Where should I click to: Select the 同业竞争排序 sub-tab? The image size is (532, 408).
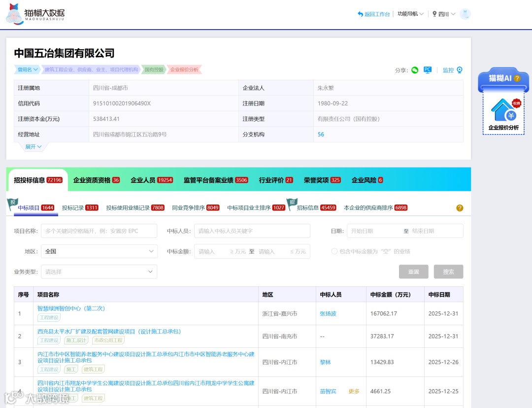(196, 208)
